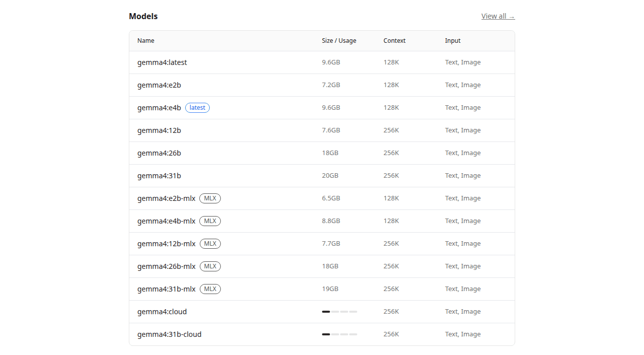Click the usage bar for gemma4:cloud
This screenshot has height=355, width=644.
(340, 312)
